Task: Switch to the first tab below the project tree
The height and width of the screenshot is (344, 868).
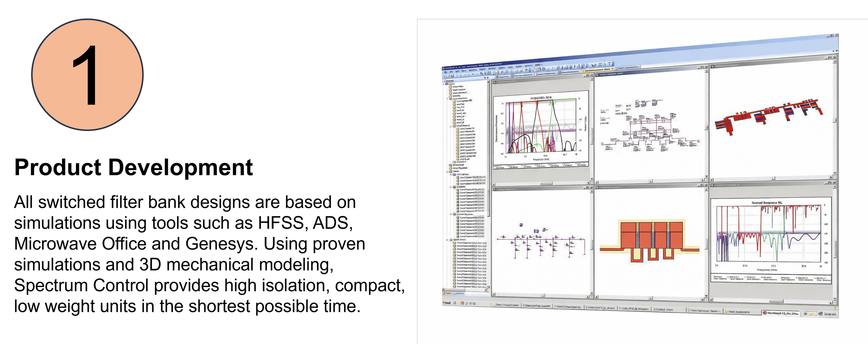Action: (x=448, y=293)
